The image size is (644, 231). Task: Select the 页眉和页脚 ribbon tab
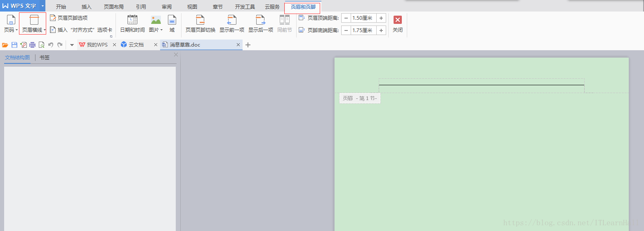tap(303, 7)
